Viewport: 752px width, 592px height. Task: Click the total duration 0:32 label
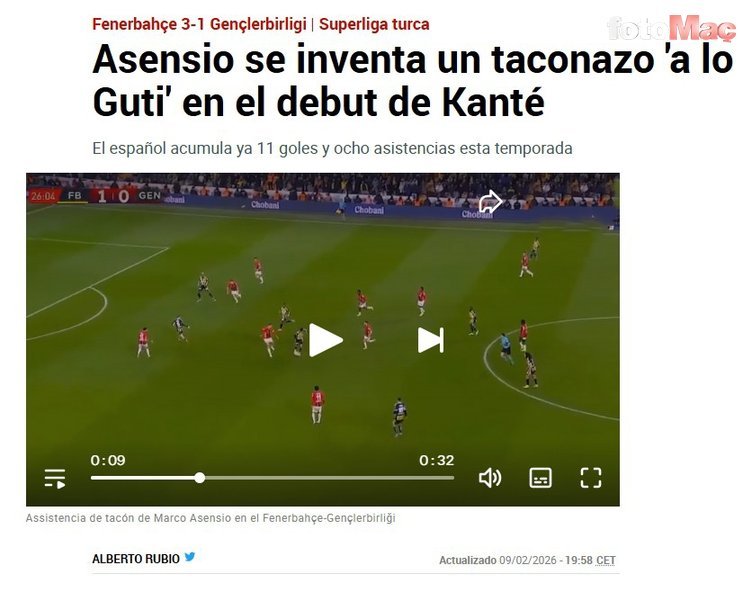click(436, 461)
